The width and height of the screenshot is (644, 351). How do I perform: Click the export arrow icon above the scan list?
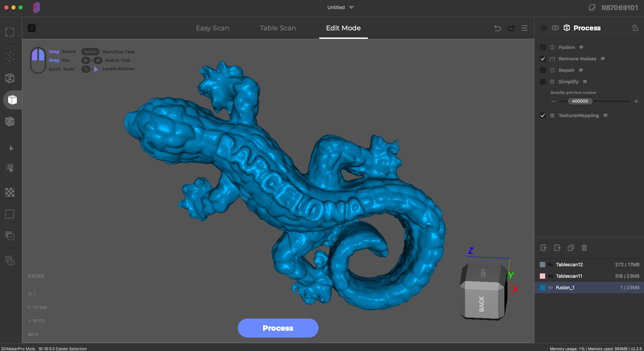(557, 248)
